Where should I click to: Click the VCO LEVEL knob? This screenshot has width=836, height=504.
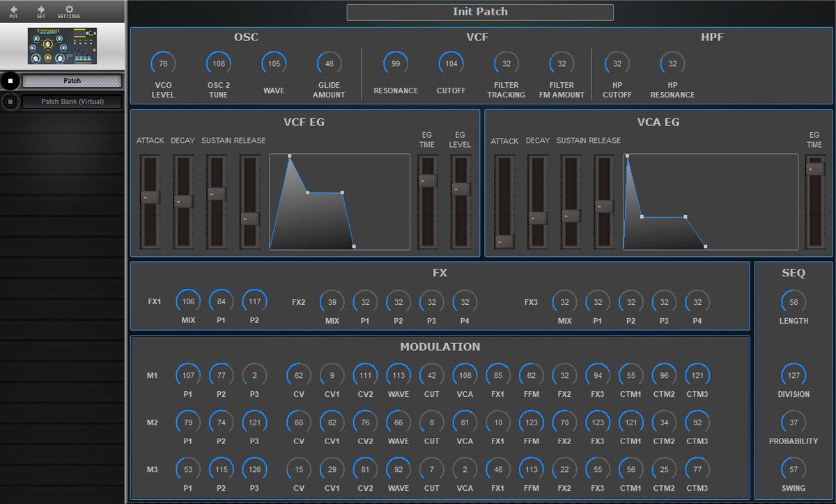(163, 64)
